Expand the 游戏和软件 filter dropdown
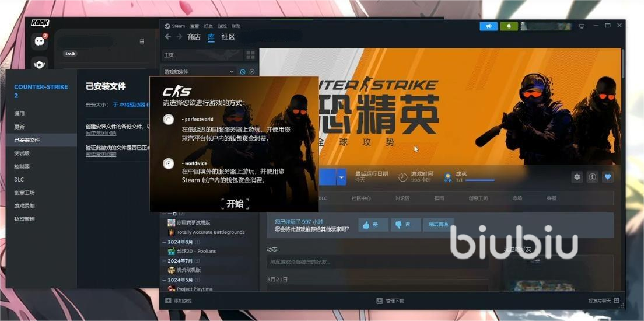 click(232, 72)
